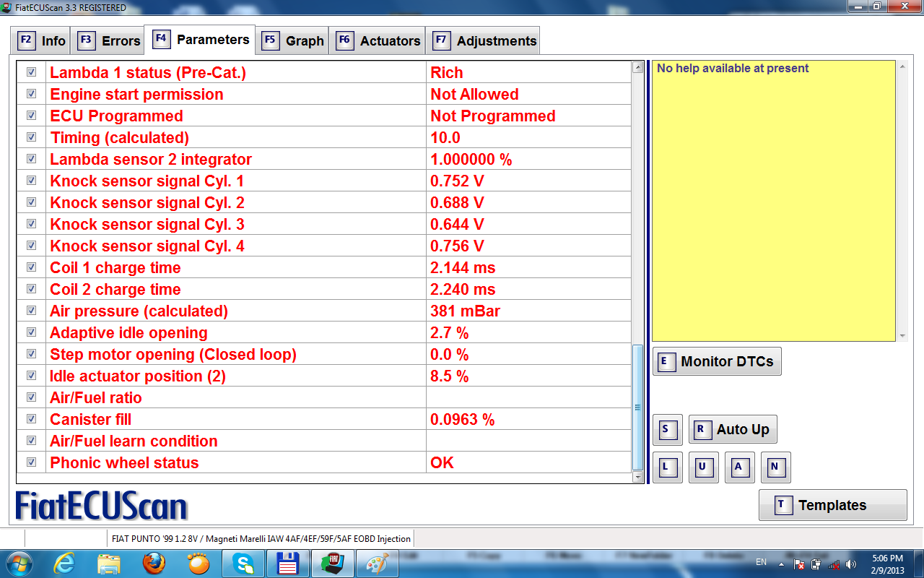
Task: Uncheck Knock sensor signal Cyl. 1 checkbox
Action: 31,181
